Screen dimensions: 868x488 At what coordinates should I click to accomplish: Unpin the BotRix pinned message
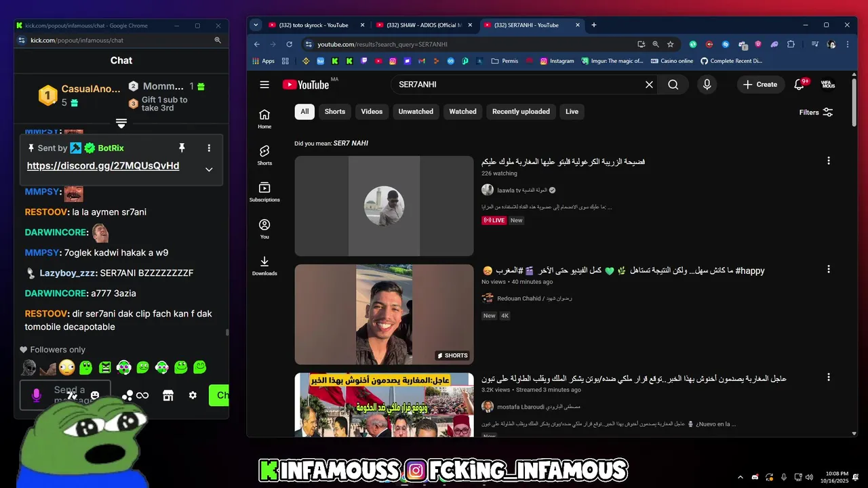[x=182, y=148]
